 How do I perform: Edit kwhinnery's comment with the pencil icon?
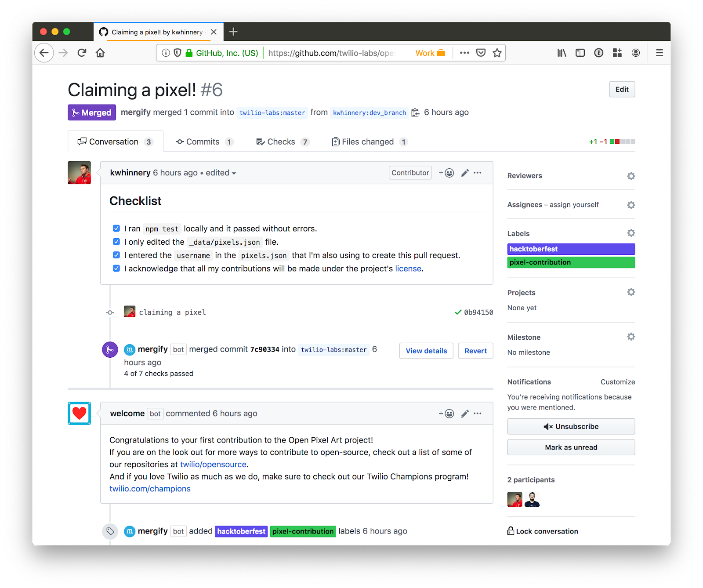[464, 173]
